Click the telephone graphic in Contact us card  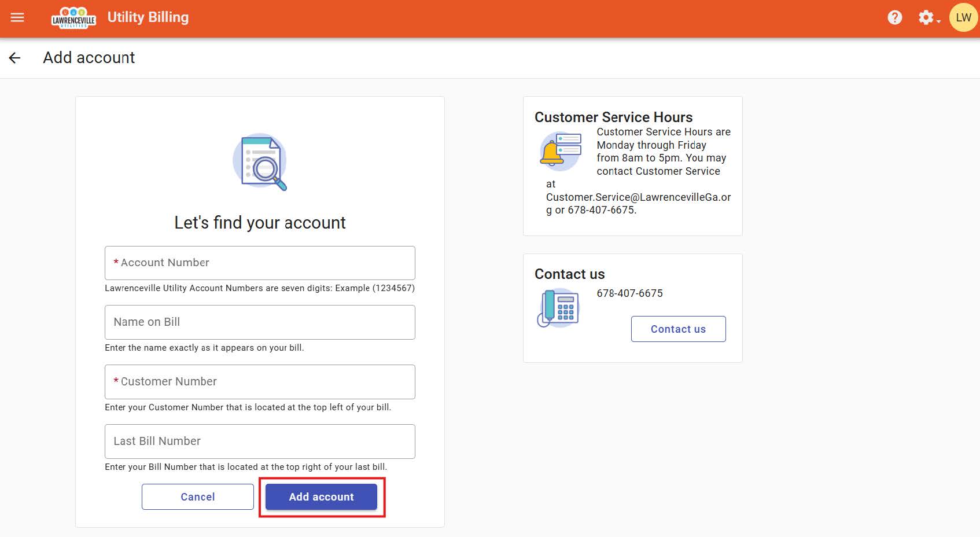(559, 307)
